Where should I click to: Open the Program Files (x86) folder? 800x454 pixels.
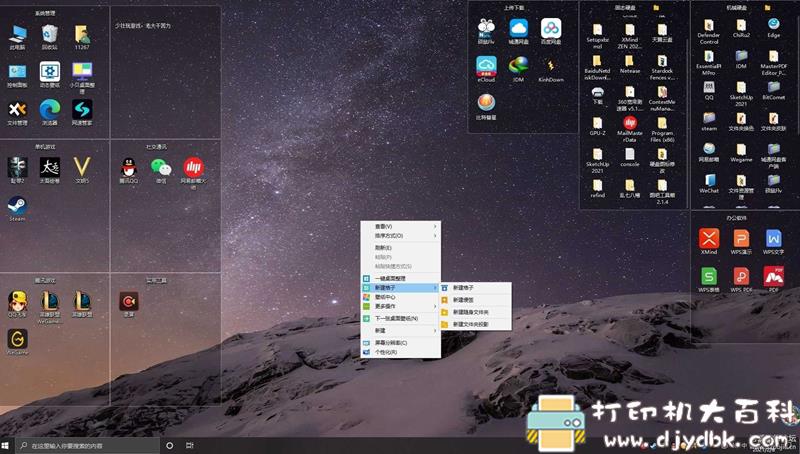click(x=662, y=129)
